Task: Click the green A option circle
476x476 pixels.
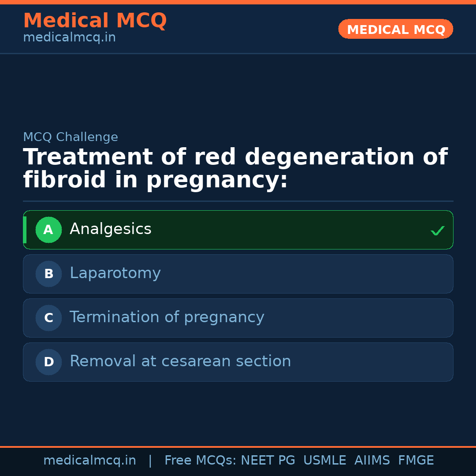Action: pos(48,230)
